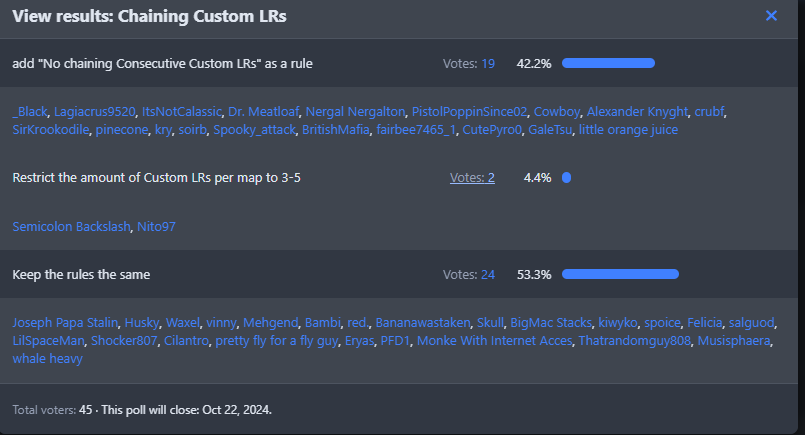Click the 4.4% result dot indicator
This screenshot has height=435, width=805.
point(566,178)
